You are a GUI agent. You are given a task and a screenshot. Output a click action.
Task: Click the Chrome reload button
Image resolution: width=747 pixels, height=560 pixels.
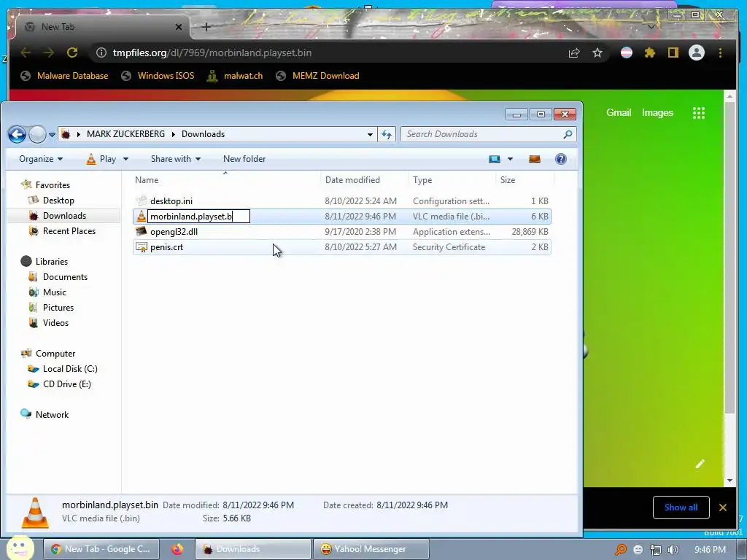[72, 52]
